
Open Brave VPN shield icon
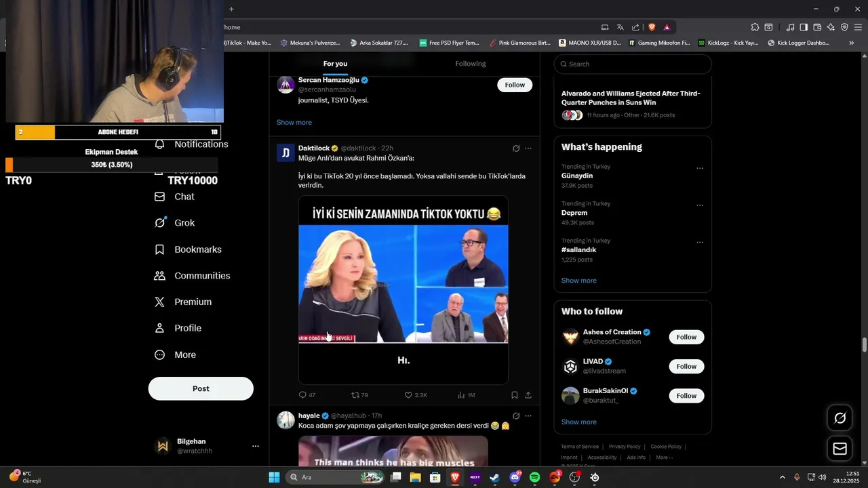tap(844, 27)
